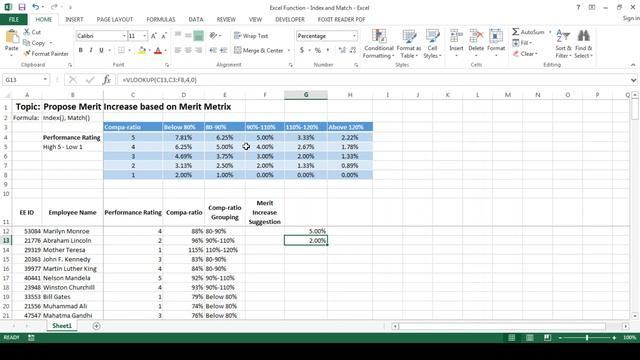Switch to the PAGE LAYOUT tab

(x=115, y=19)
